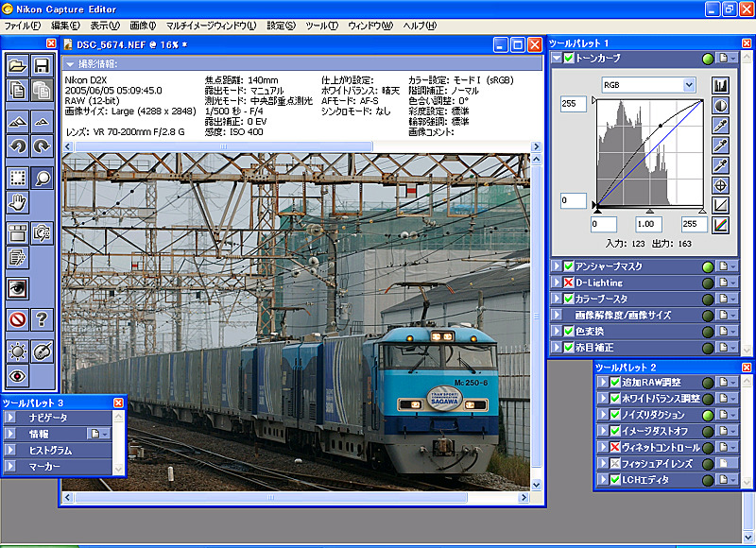Collapse the トーンカーブ panel
Viewport: 756px width, 548px height.
pos(557,58)
